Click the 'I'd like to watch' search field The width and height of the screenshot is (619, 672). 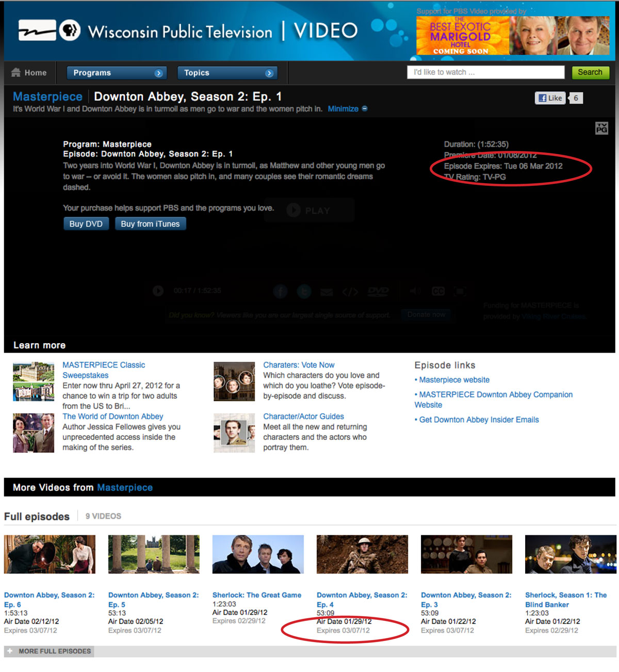[485, 72]
